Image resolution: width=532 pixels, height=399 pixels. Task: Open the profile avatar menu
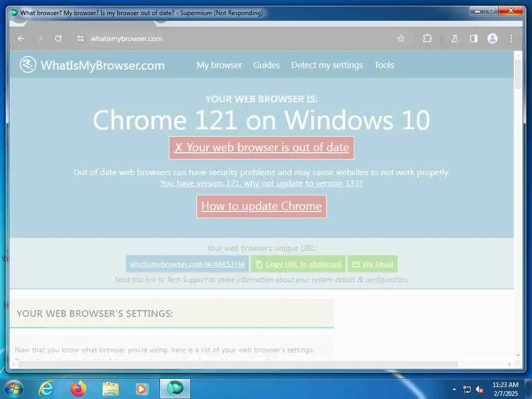(493, 38)
